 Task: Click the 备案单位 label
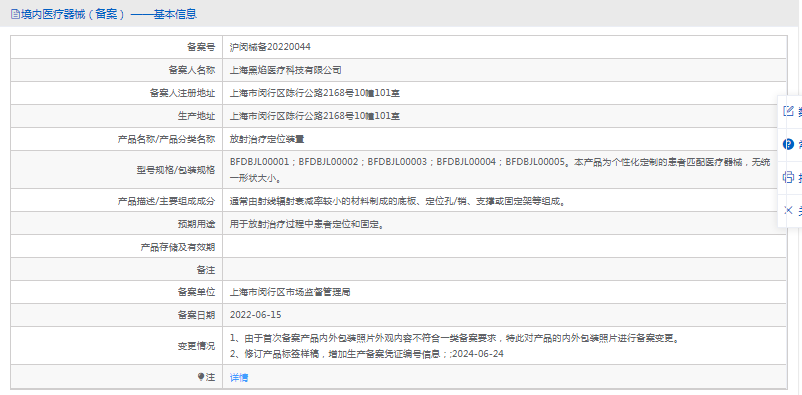[x=196, y=292]
